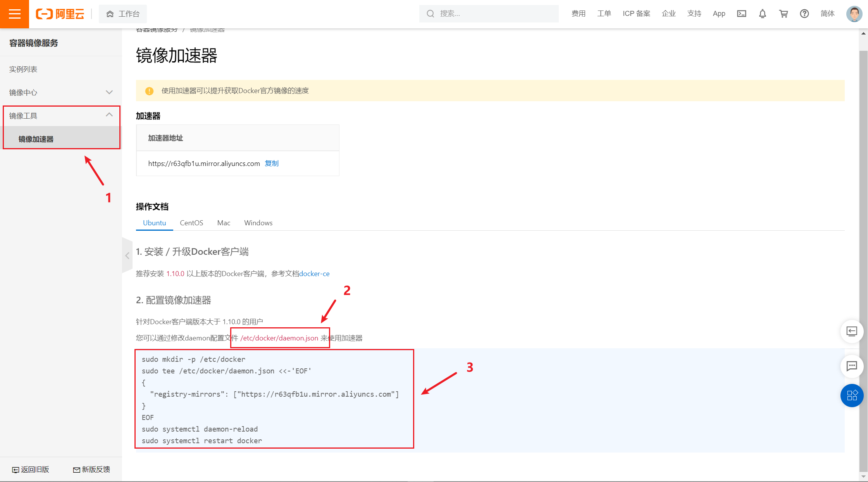This screenshot has width=868, height=482.
Task: Open the notifications bell
Action: coord(763,14)
